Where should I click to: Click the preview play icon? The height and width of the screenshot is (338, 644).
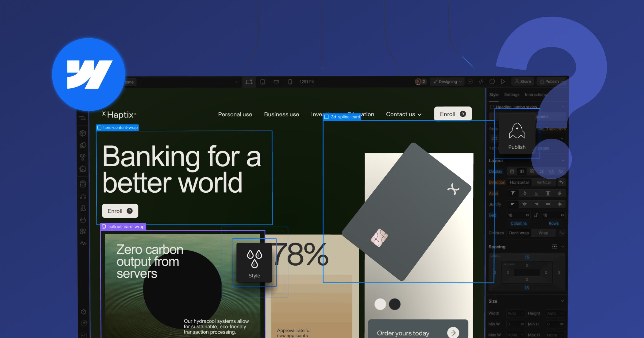tap(503, 82)
